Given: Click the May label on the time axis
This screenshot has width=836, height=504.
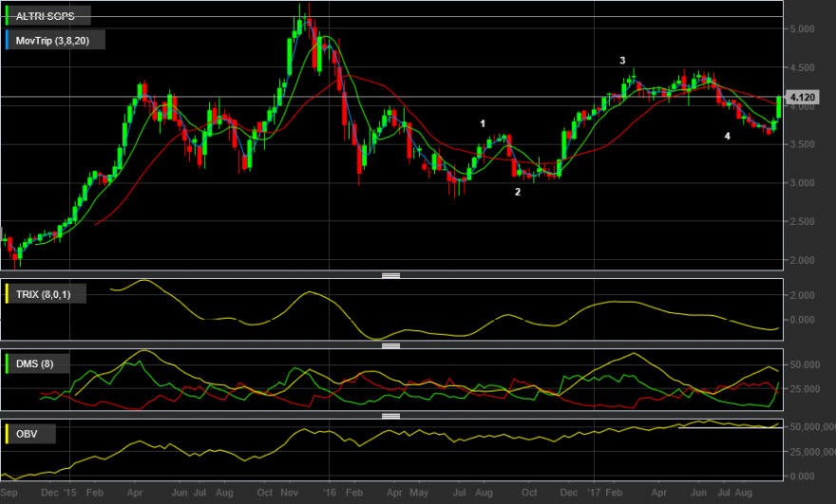Looking at the screenshot, I should pyautogui.click(x=419, y=493).
